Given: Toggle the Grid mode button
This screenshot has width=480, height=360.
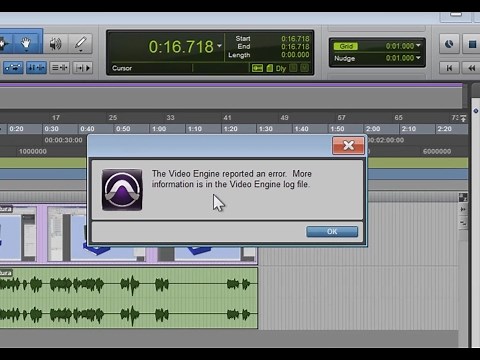Looking at the screenshot, I should tap(346, 46).
